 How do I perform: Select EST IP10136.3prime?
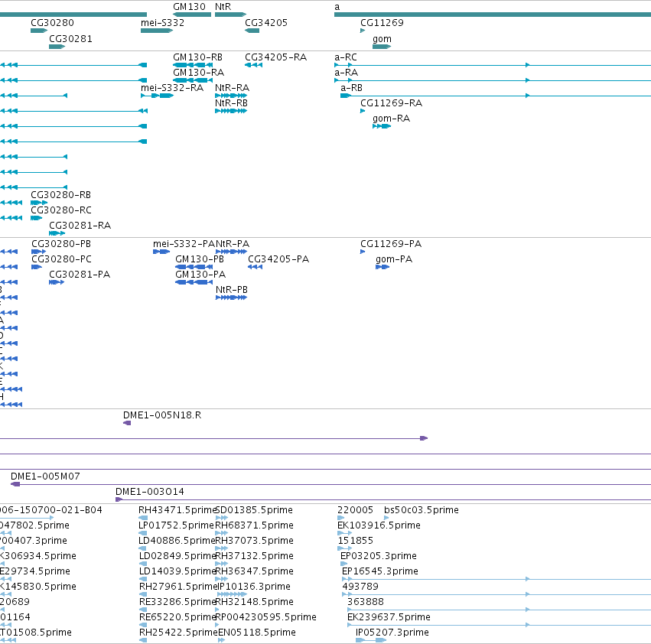(x=232, y=594)
